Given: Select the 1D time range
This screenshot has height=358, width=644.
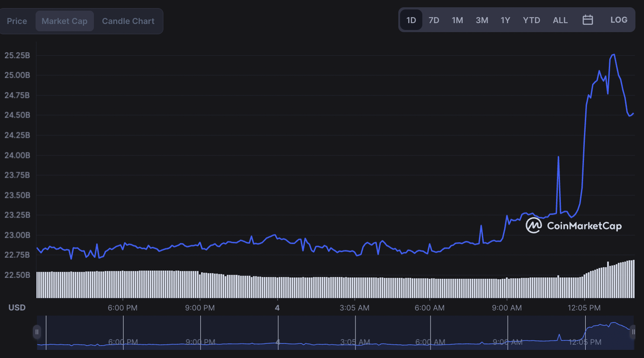Looking at the screenshot, I should pos(411,20).
